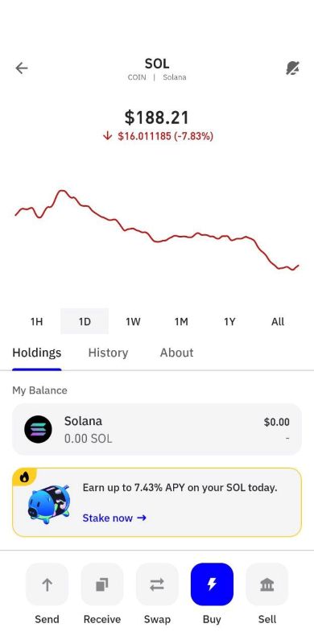The width and height of the screenshot is (314, 644).
Task: Tap the Sell bank icon
Action: pos(267,584)
